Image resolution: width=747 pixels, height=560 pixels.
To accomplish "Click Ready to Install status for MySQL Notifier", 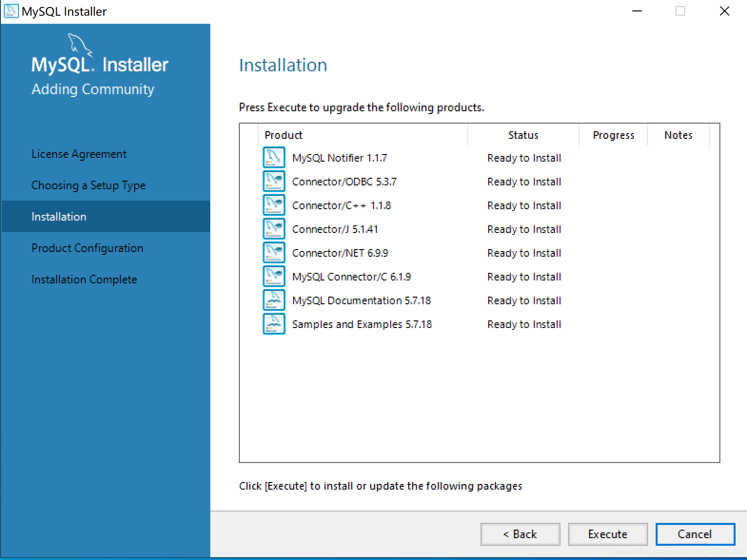I will coord(524,158).
